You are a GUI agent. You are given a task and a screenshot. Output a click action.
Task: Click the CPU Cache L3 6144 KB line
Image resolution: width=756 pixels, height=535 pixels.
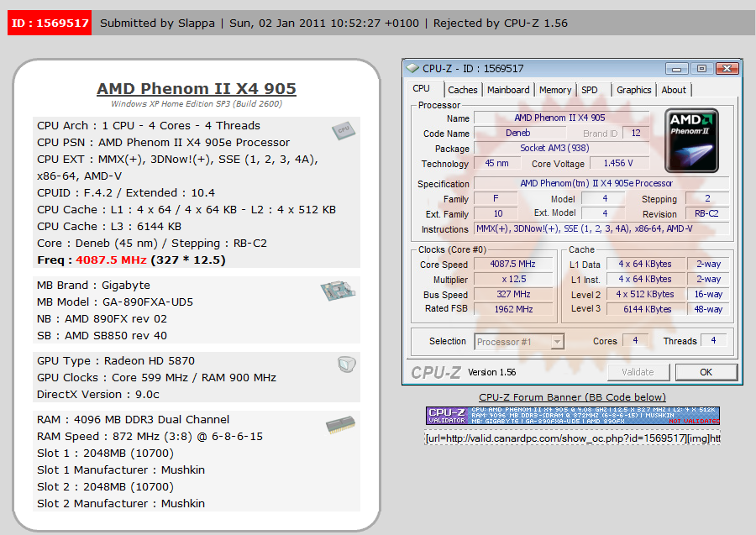(x=109, y=227)
